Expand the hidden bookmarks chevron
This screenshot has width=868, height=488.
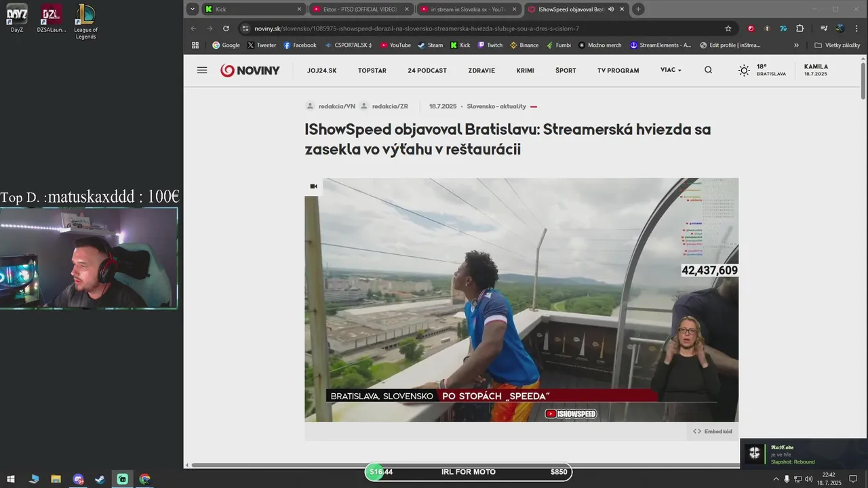[796, 45]
